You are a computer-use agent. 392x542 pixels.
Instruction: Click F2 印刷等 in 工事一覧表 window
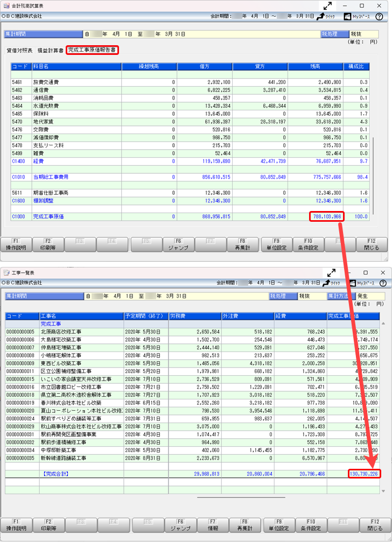click(48, 525)
